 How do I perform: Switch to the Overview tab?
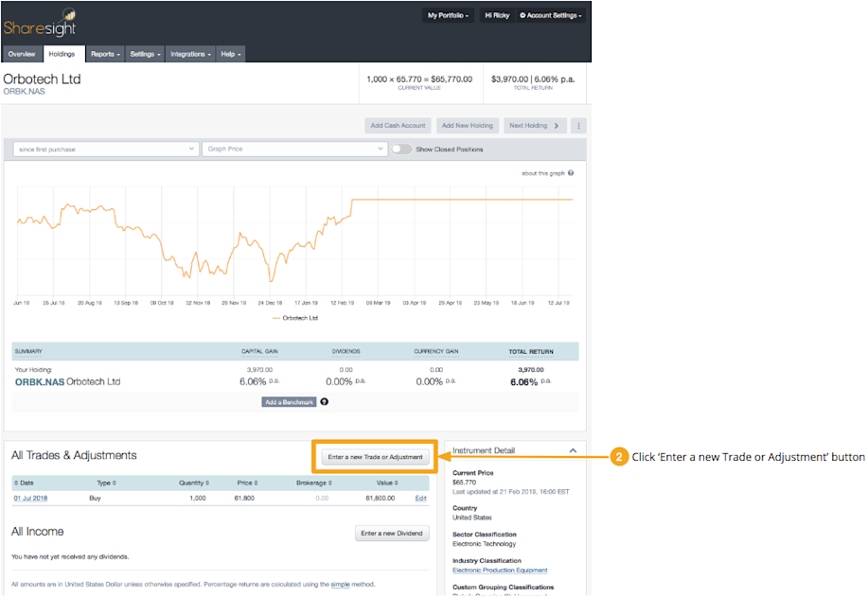tap(22, 54)
